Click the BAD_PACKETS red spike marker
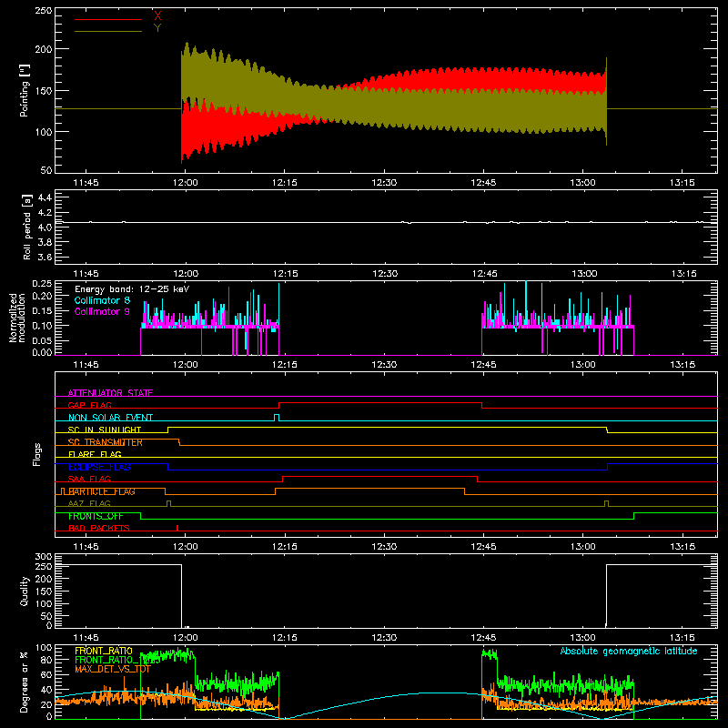The image size is (728, 728). pos(177,528)
